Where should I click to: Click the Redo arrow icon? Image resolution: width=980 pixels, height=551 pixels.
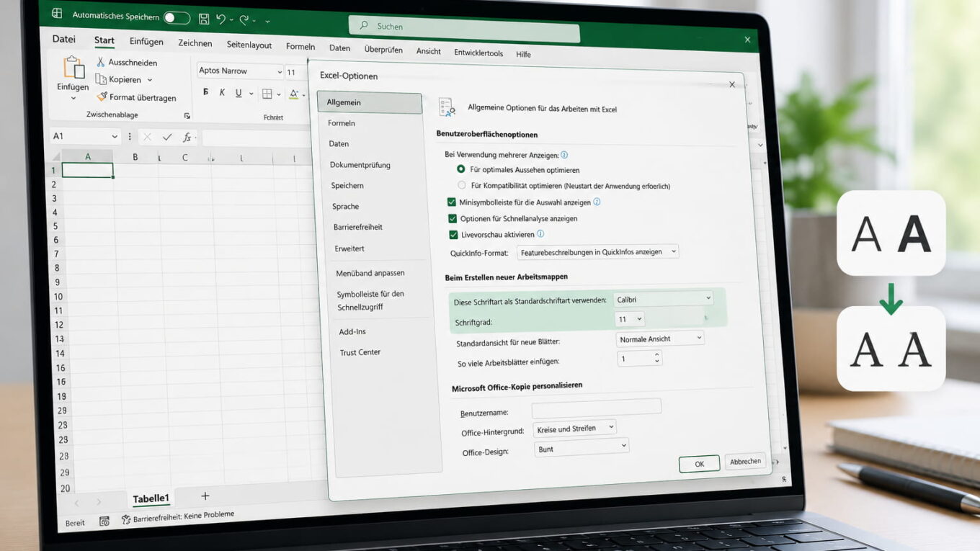click(x=244, y=20)
